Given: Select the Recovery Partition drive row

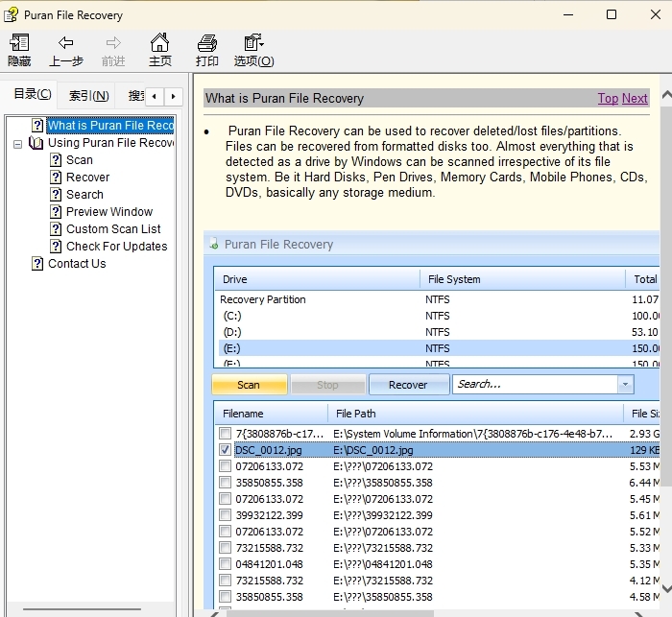Looking at the screenshot, I should (x=437, y=299).
